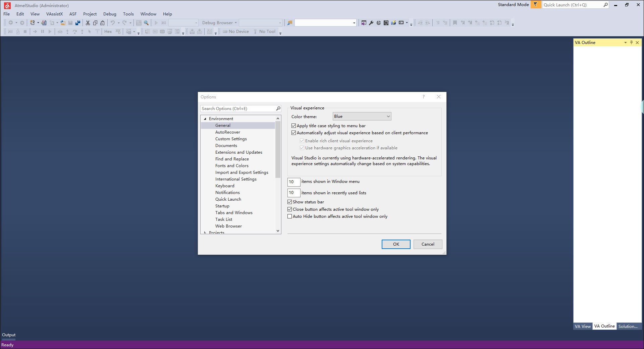Screen dimensions: 644x349
Task: Click the Paste toolbar icon
Action: pos(102,23)
